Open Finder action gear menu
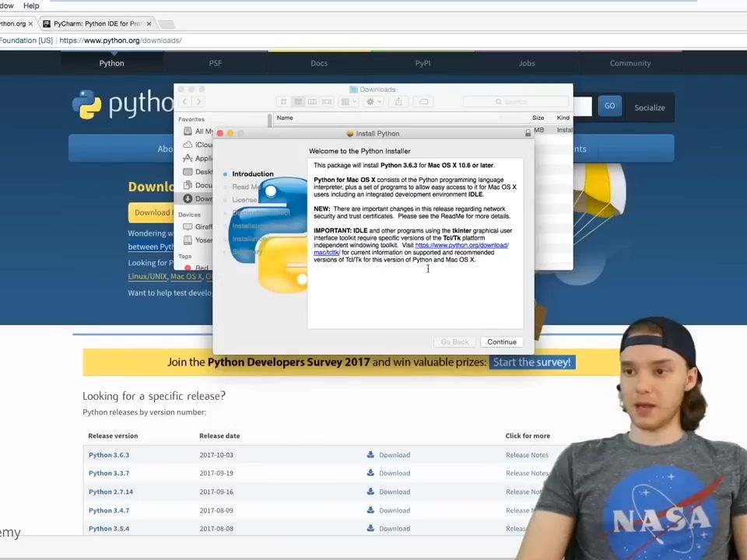 373,101
